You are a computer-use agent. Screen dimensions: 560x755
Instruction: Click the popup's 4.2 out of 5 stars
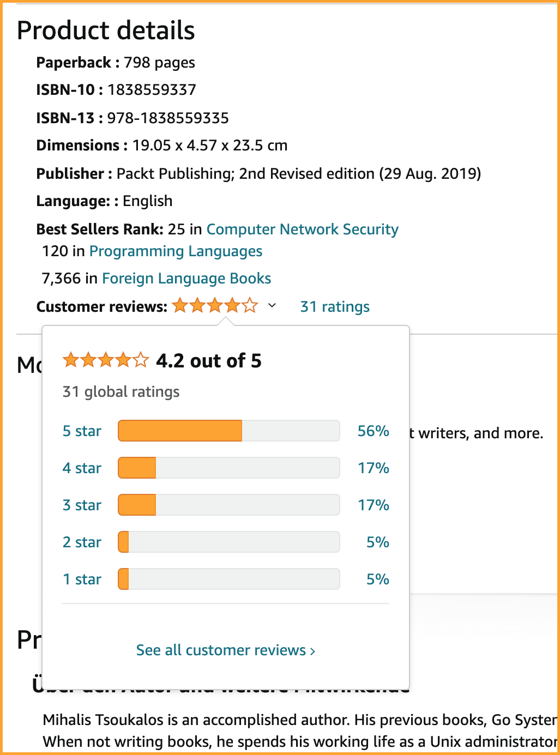pyautogui.click(x=105, y=360)
